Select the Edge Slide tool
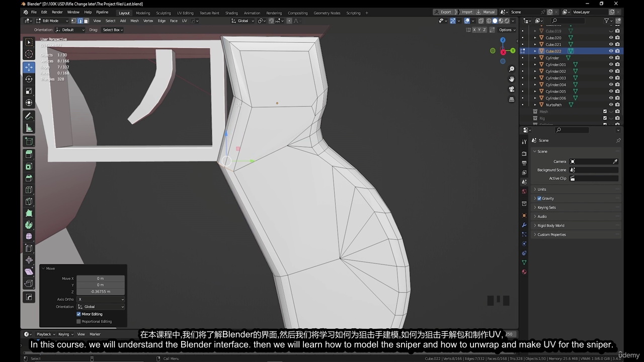The image size is (644, 362). point(29,248)
